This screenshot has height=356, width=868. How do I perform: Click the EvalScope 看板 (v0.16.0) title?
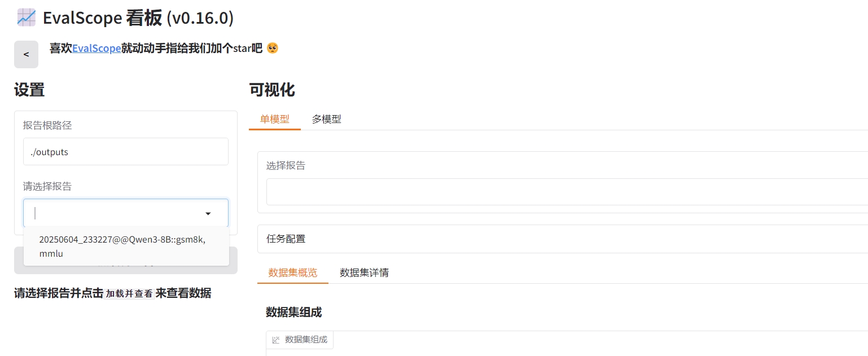coord(138,17)
